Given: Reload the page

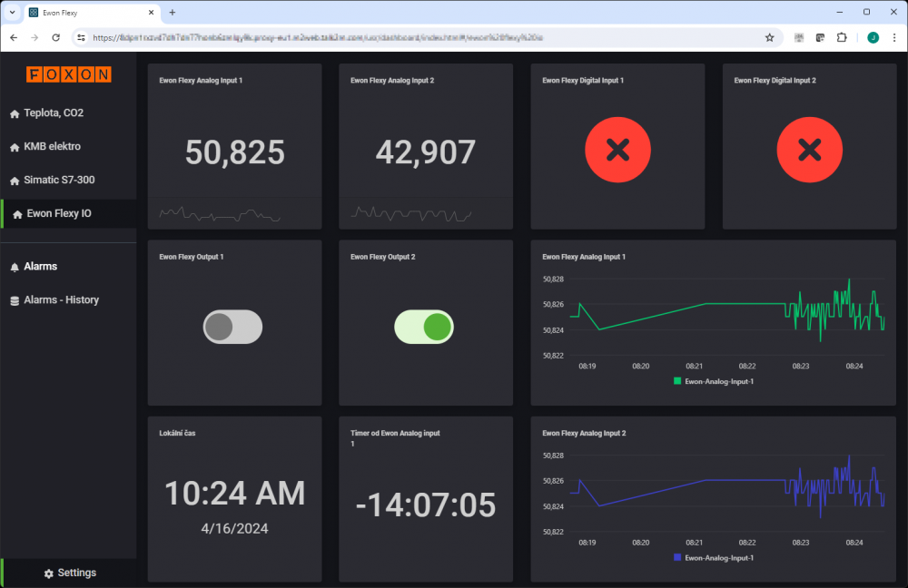Looking at the screenshot, I should (x=55, y=37).
